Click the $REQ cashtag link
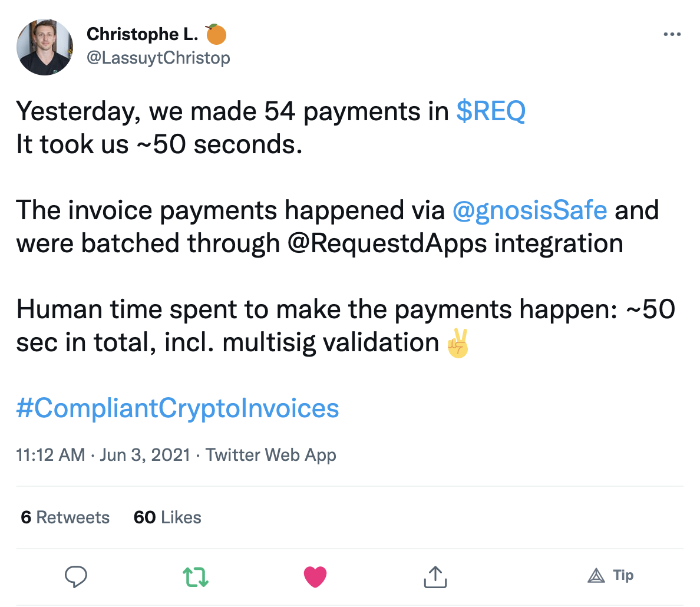700x607 pixels. pyautogui.click(x=491, y=111)
